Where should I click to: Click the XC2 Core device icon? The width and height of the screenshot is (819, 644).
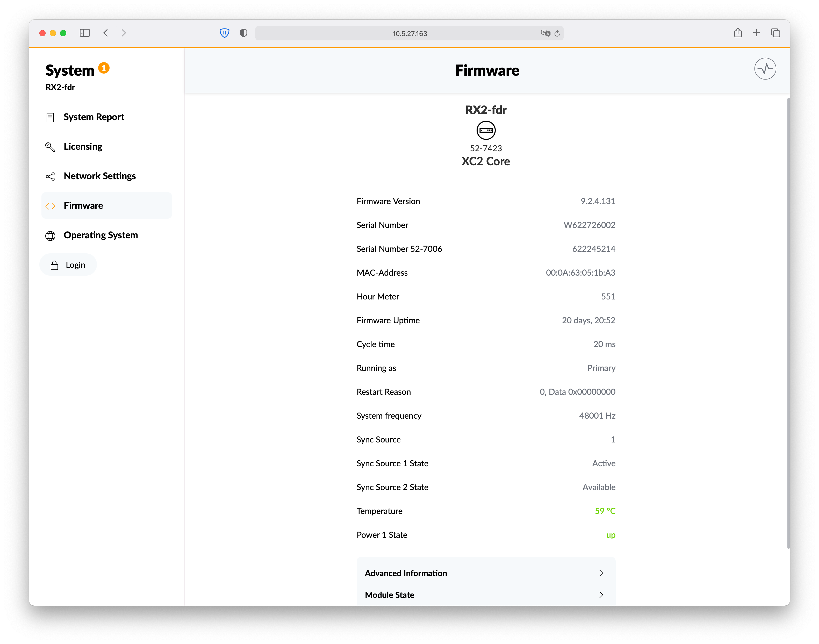coord(486,130)
